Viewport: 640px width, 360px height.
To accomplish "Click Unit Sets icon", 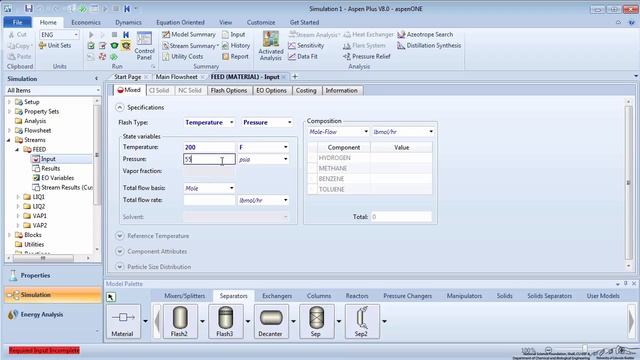I will 55,46.
